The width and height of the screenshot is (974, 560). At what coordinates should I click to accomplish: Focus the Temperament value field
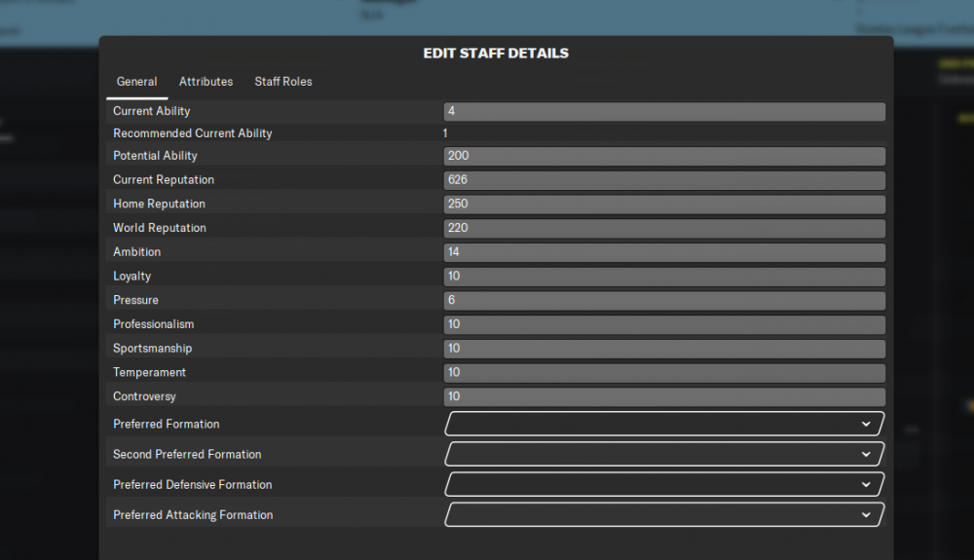(664, 373)
